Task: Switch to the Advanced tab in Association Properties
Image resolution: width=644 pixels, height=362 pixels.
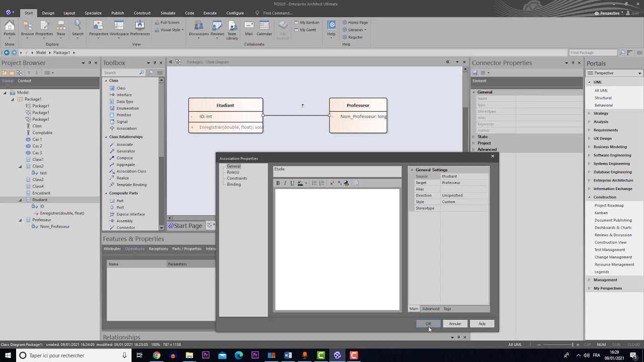Action: 431,309
